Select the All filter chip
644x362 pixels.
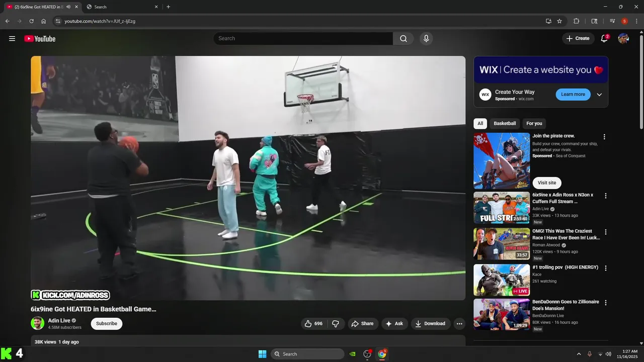pyautogui.click(x=480, y=124)
